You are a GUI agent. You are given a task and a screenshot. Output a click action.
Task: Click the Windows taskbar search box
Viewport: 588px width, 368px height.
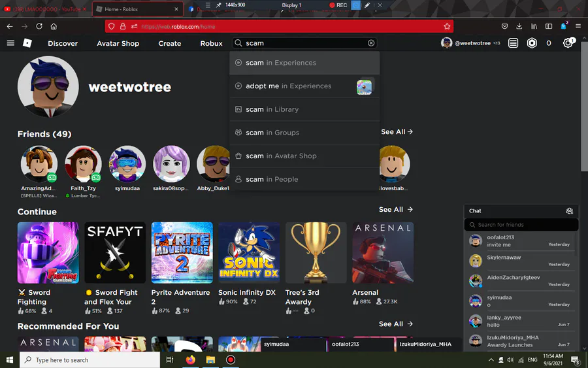click(90, 360)
